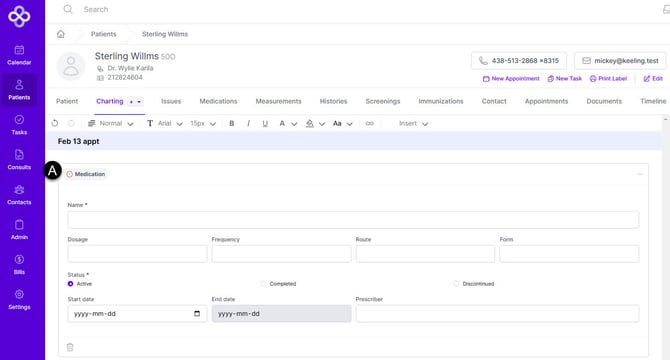Click into the Dosage field
Screen dimensions: 670x360
tap(137, 254)
